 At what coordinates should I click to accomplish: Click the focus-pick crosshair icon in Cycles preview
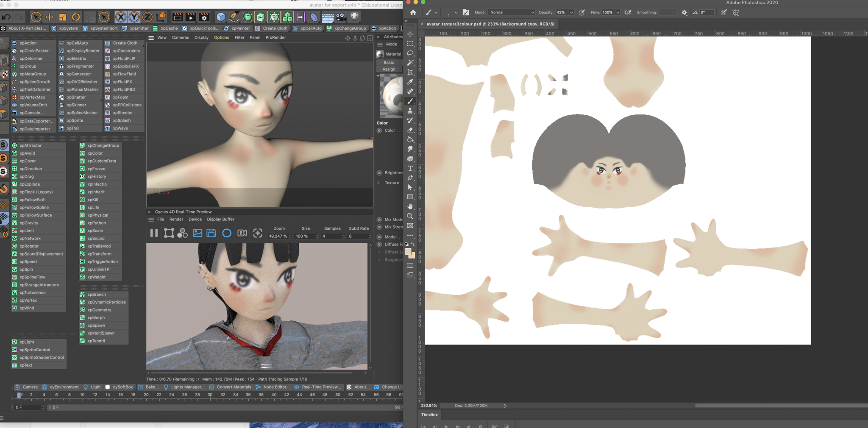(x=258, y=233)
